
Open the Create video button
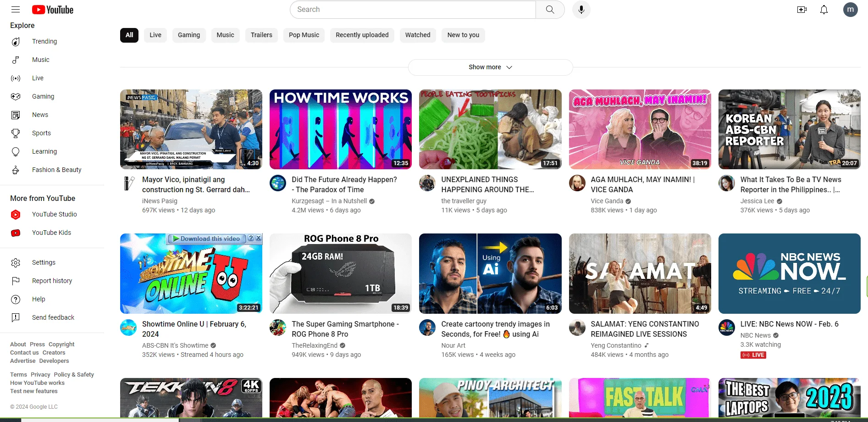(802, 10)
